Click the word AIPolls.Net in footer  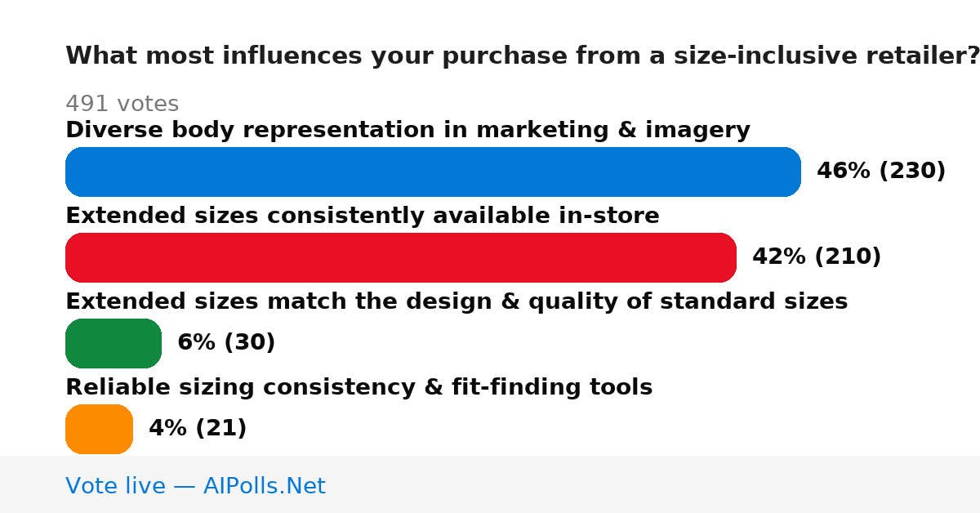264,486
